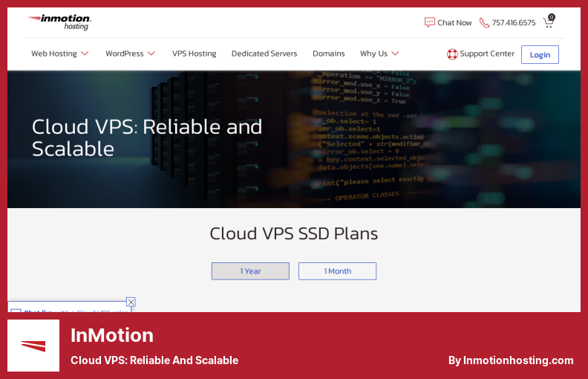Click the Chat Now text link
588x379 pixels.
coord(454,23)
